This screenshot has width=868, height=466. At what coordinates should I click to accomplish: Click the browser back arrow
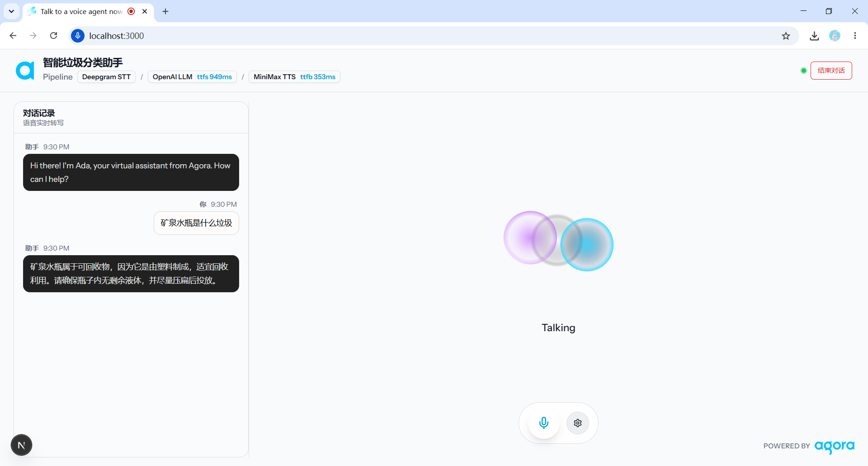(x=13, y=36)
